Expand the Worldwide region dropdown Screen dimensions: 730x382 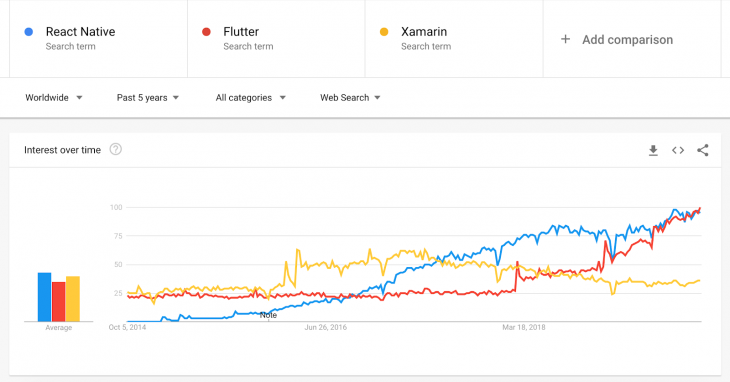[x=54, y=98]
